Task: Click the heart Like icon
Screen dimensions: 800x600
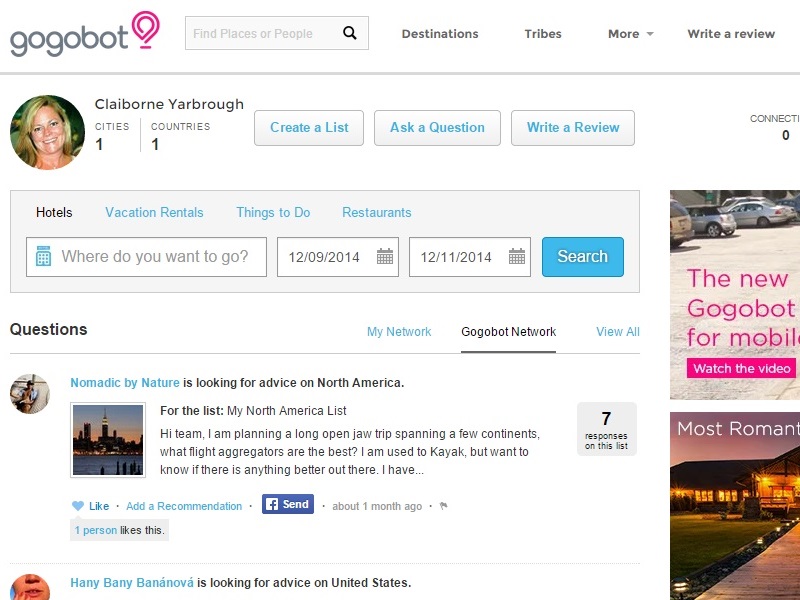Action: point(78,506)
